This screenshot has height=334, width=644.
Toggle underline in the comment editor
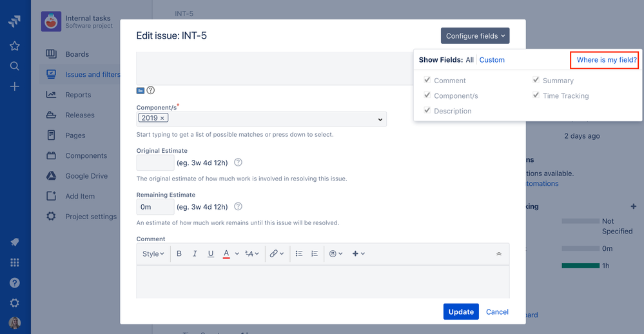click(x=211, y=253)
